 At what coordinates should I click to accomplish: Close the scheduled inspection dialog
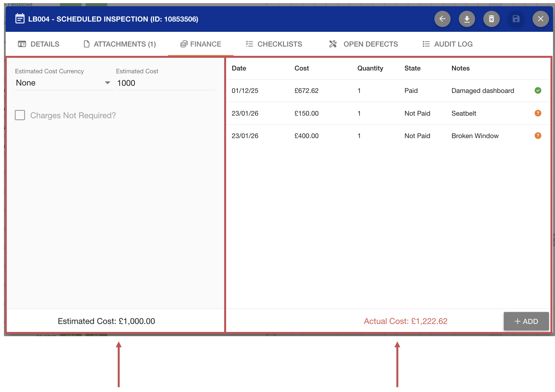[x=540, y=19]
